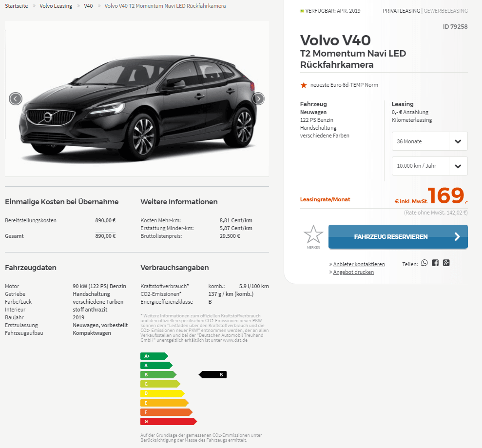The height and width of the screenshot is (448, 482).
Task: Click the Einmalige Kosten bei Übernahme heading
Action: (x=62, y=202)
